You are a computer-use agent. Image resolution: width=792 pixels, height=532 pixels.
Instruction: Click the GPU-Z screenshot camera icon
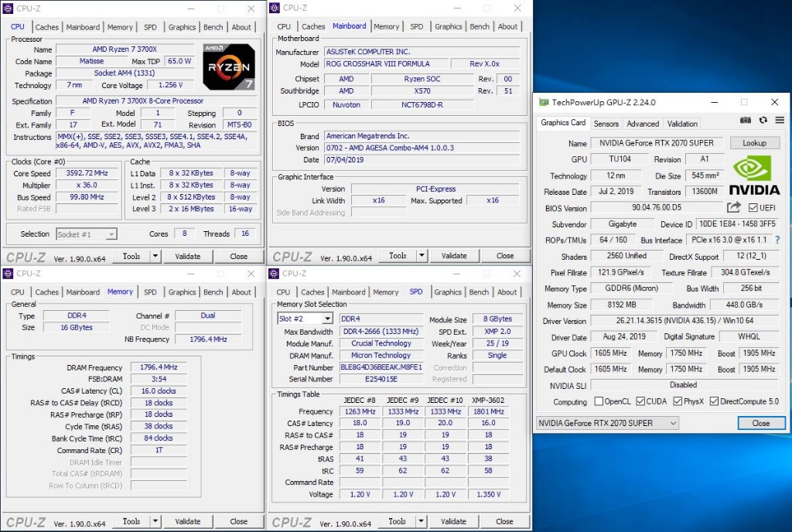[745, 120]
